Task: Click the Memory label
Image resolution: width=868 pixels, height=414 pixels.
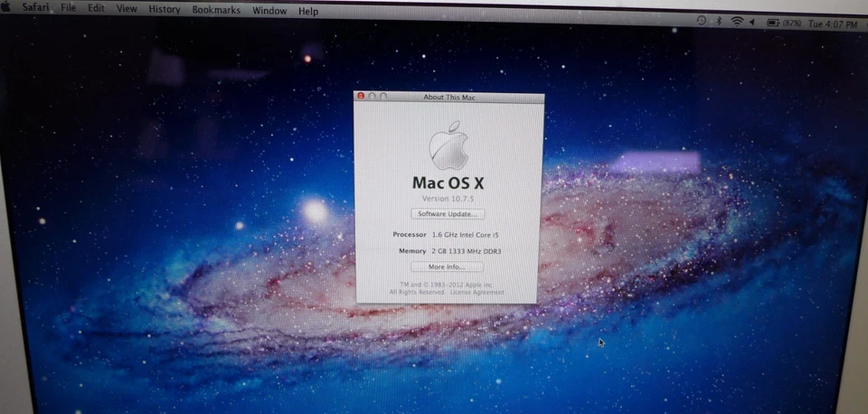Action: click(412, 251)
